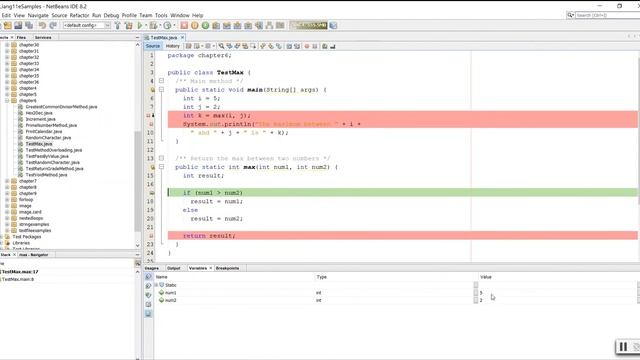Switch to the Navigator tab
Screen dimensions: 640x360
click(x=33, y=255)
